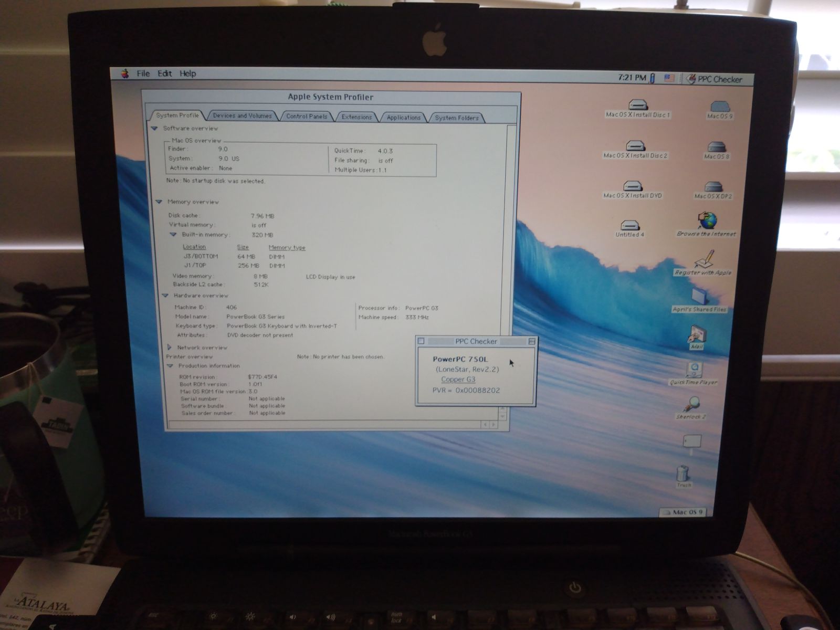Click the battery status icon in menu bar

[652, 78]
